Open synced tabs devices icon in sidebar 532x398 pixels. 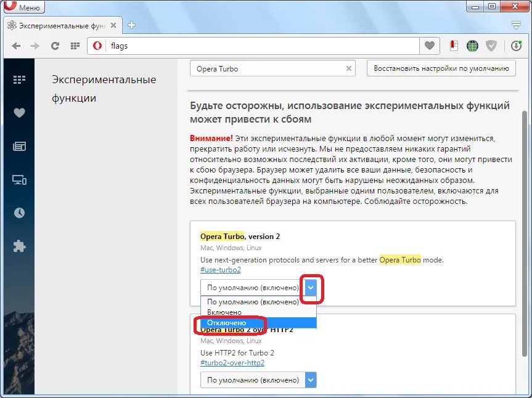pyautogui.click(x=19, y=180)
